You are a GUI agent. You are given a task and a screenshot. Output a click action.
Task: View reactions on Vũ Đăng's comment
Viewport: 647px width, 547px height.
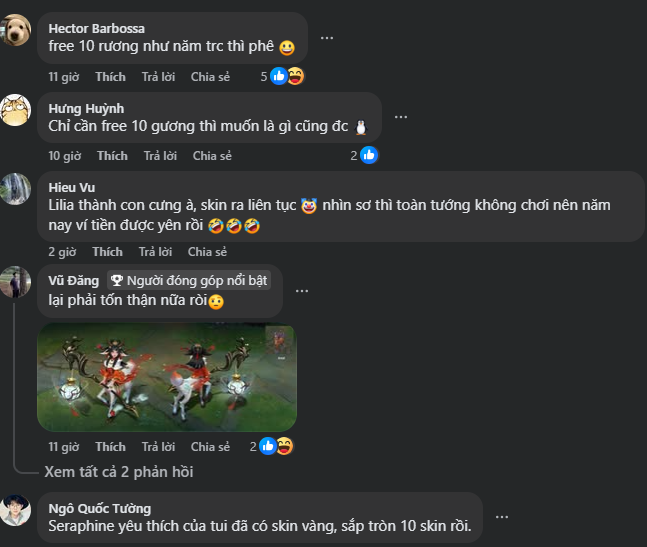pyautogui.click(x=276, y=446)
